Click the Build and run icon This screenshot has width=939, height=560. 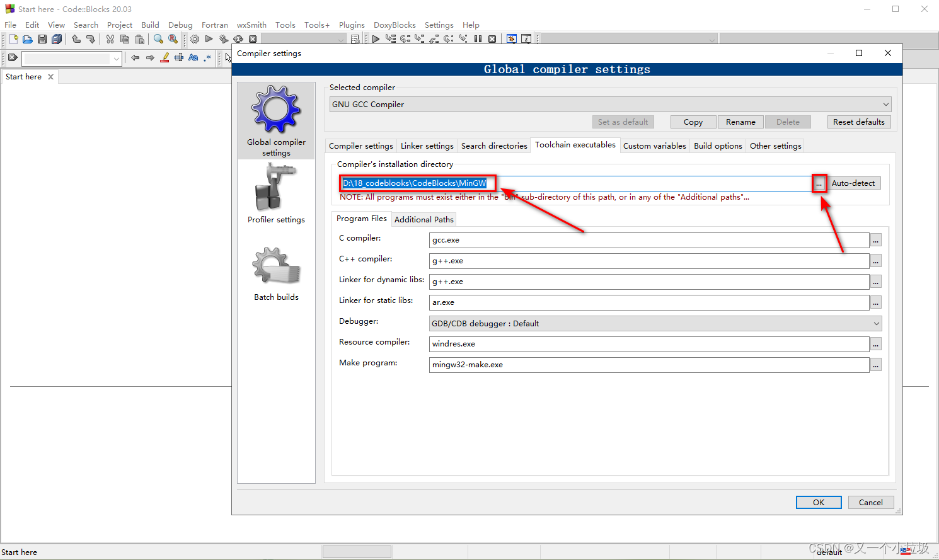coord(224,39)
